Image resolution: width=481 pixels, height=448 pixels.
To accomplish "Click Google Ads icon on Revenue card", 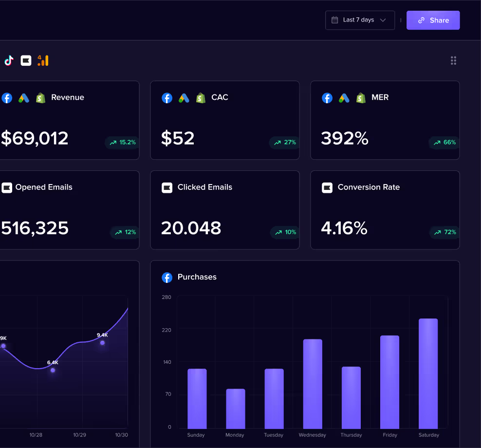I will [24, 98].
